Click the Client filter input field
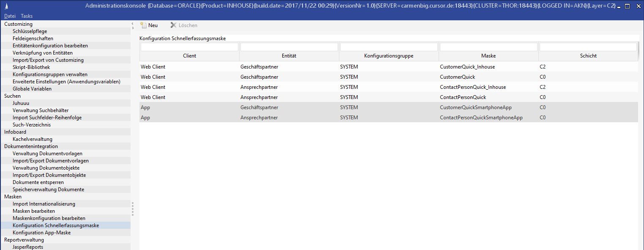 189,47
